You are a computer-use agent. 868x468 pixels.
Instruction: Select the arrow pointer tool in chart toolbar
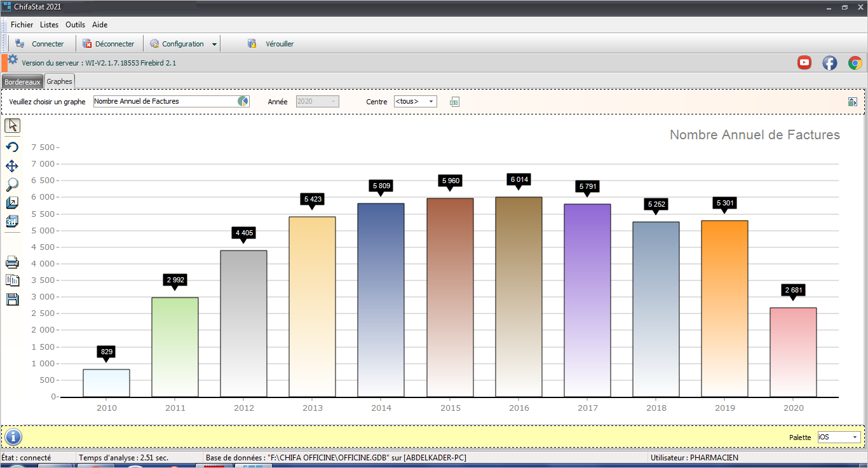click(x=13, y=125)
